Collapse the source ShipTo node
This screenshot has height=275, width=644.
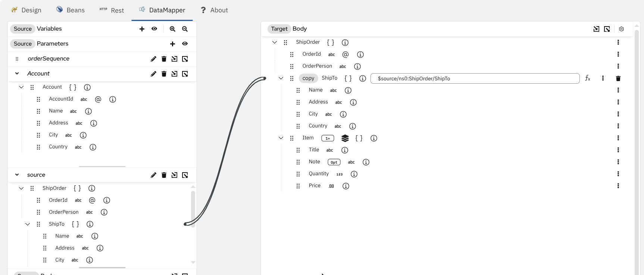(x=28, y=224)
